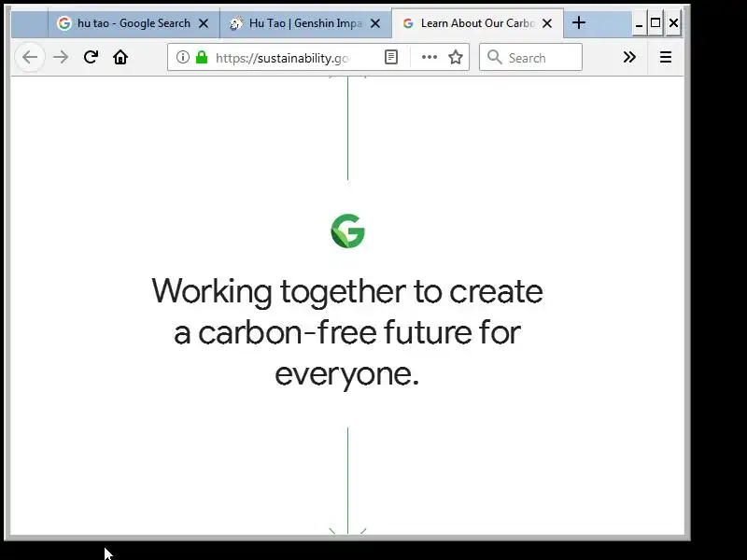
Task: Close the Learn About Our Carbon tab
Action: [547, 23]
